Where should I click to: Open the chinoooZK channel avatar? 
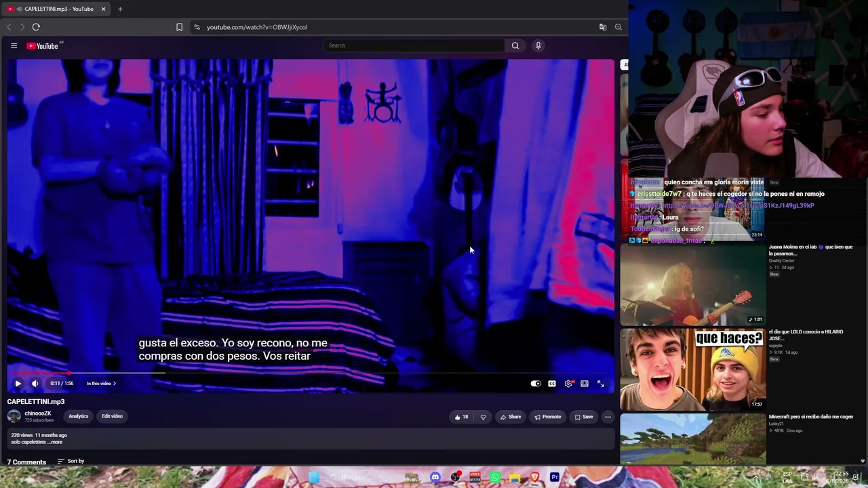14,416
